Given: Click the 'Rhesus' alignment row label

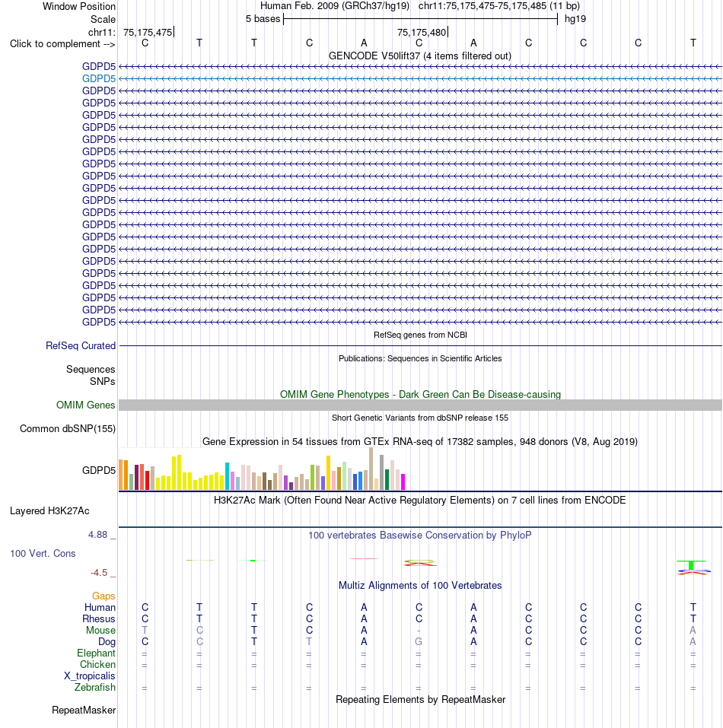Looking at the screenshot, I should point(98,619).
